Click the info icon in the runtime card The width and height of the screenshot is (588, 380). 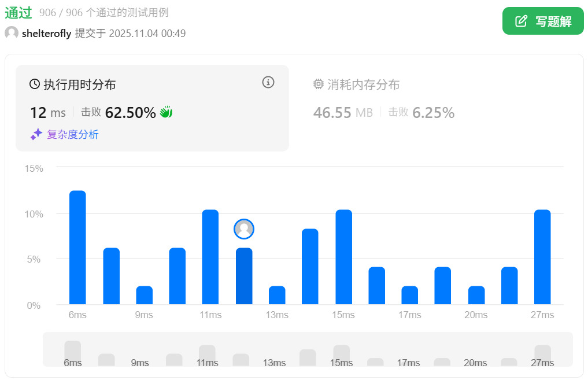(x=268, y=82)
